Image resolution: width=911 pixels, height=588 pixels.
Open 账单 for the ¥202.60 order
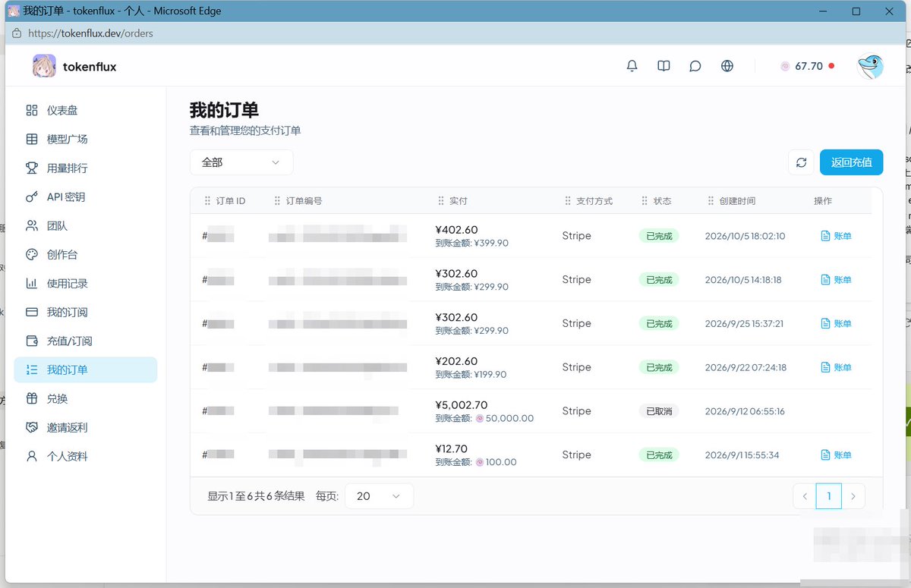point(836,367)
